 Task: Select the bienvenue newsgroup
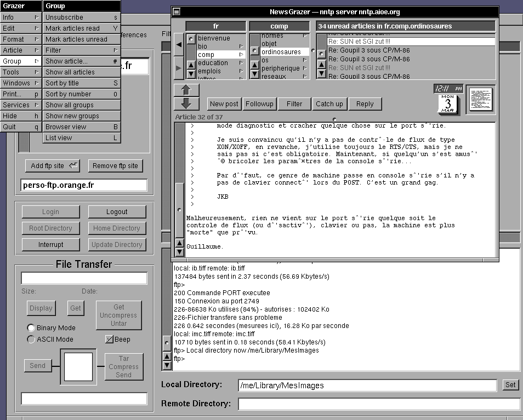coord(221,38)
